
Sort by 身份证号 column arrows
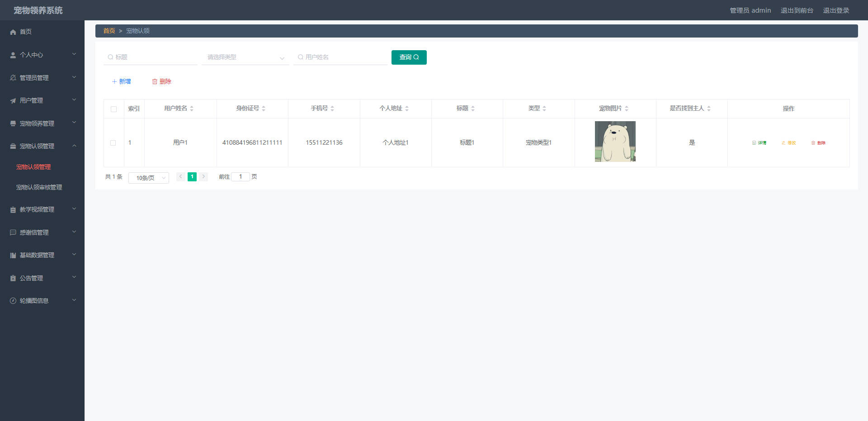[x=264, y=109]
